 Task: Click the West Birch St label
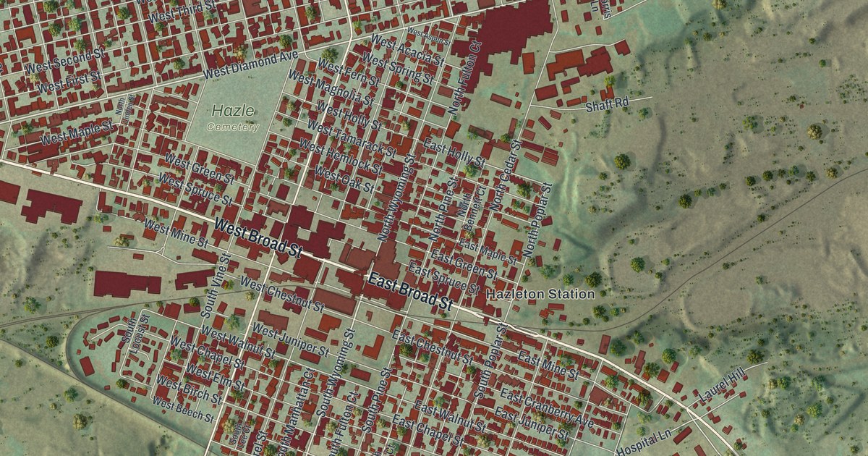189,390
